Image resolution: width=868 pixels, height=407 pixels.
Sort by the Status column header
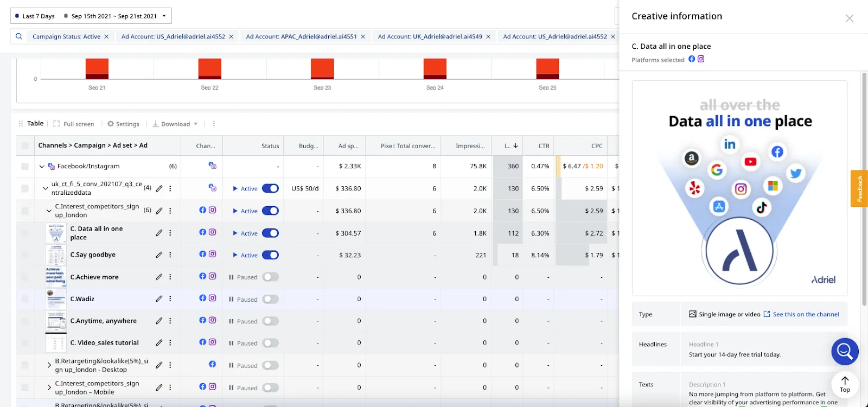point(270,145)
